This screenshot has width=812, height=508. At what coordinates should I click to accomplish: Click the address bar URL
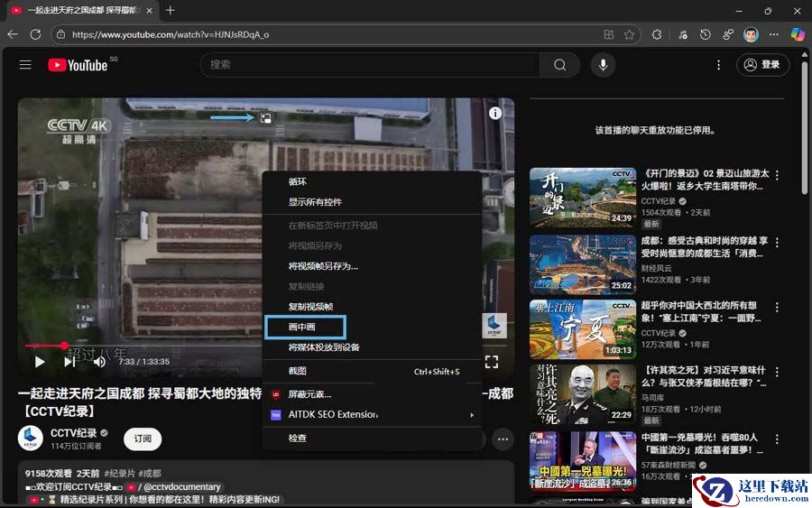pos(171,34)
